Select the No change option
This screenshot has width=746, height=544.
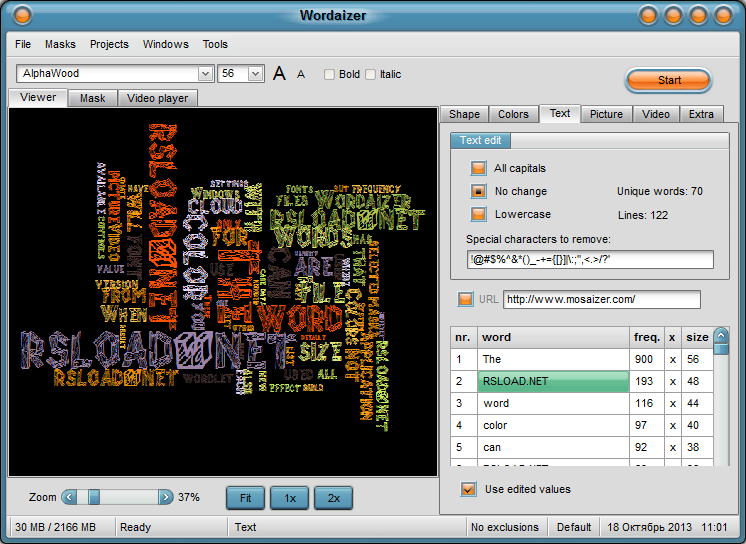(478, 191)
